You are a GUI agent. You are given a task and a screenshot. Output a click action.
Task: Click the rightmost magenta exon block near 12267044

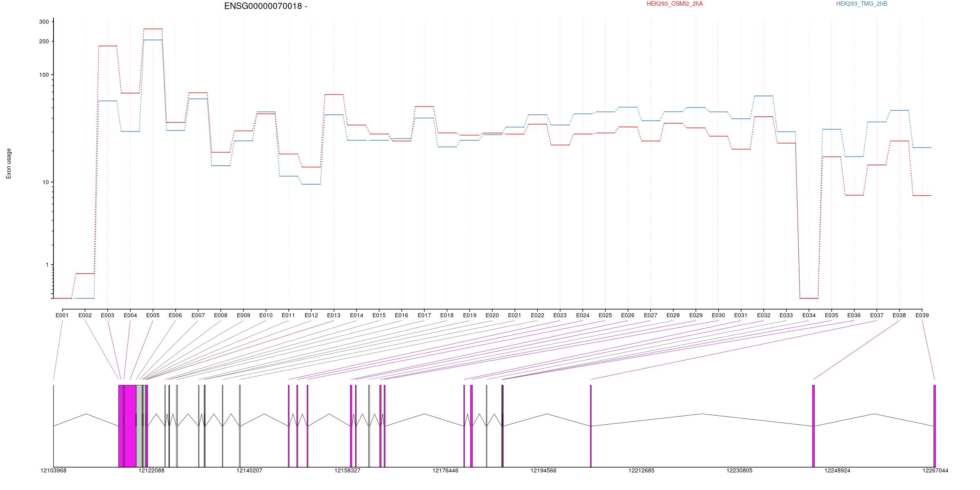tap(935, 426)
